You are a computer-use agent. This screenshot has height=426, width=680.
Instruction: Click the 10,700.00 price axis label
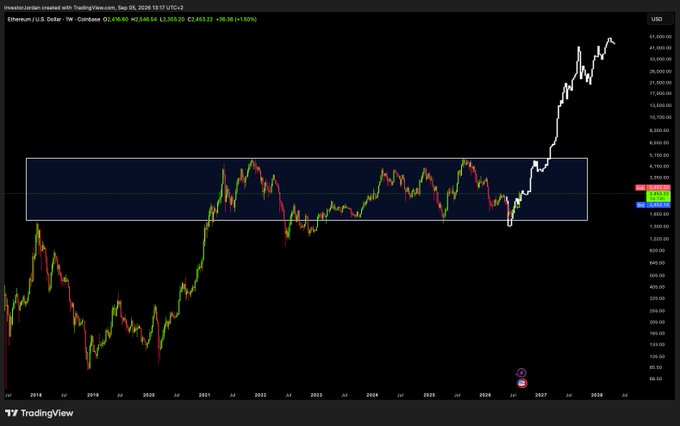(x=660, y=117)
